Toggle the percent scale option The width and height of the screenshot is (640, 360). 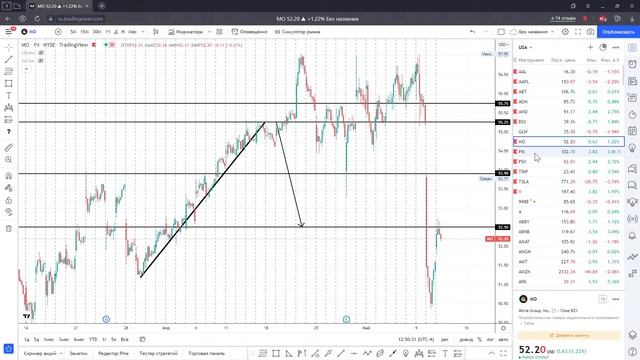pyautogui.click(x=480, y=340)
